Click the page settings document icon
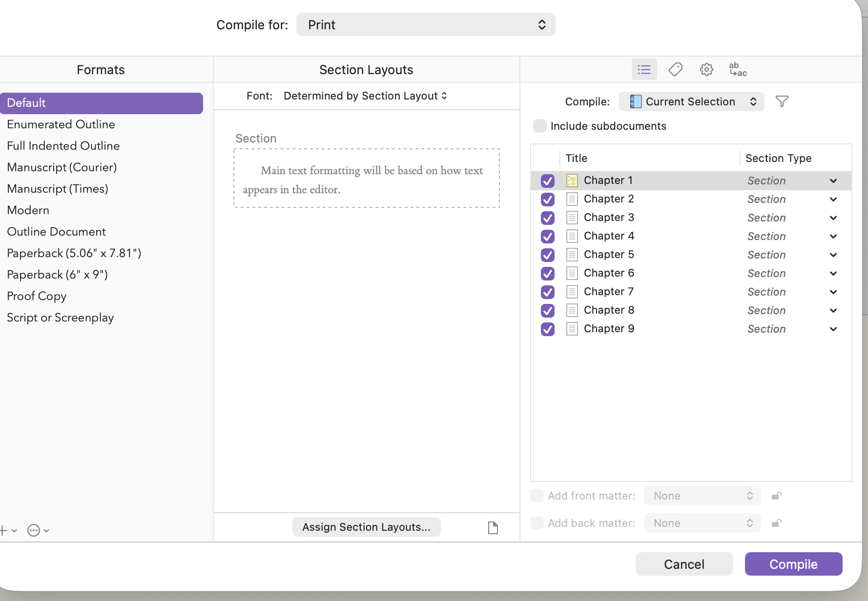This screenshot has height=601, width=868. [493, 528]
